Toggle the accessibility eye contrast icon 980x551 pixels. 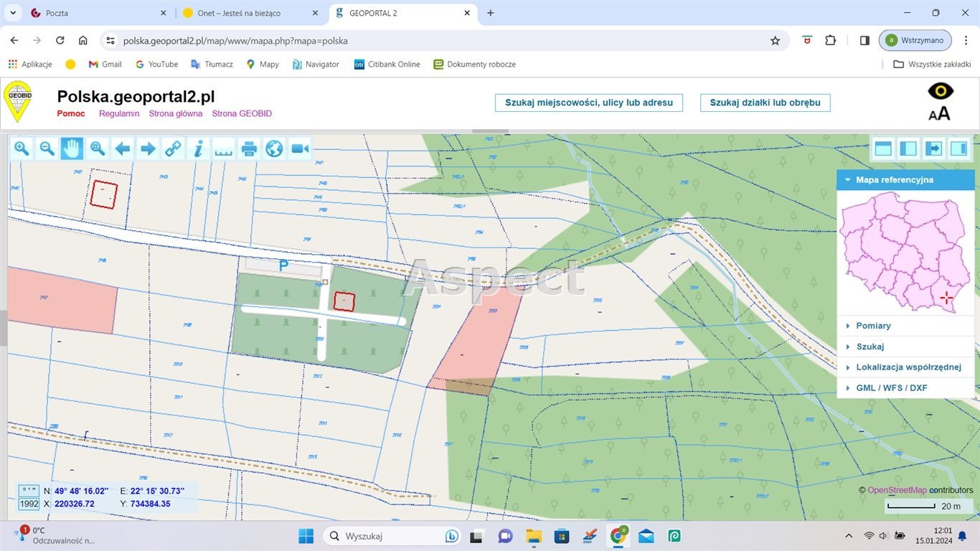point(940,91)
